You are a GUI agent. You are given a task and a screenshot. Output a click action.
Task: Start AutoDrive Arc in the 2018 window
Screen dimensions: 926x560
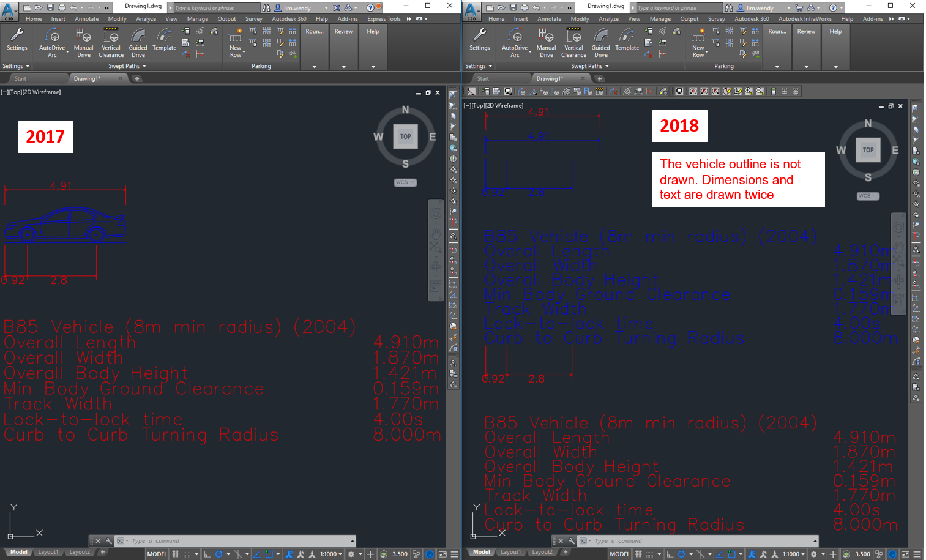[515, 43]
